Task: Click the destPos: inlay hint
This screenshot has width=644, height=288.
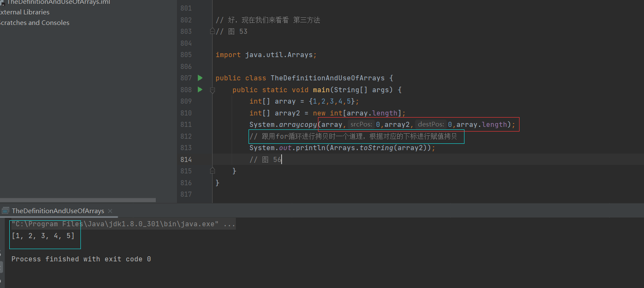Action: 431,124
